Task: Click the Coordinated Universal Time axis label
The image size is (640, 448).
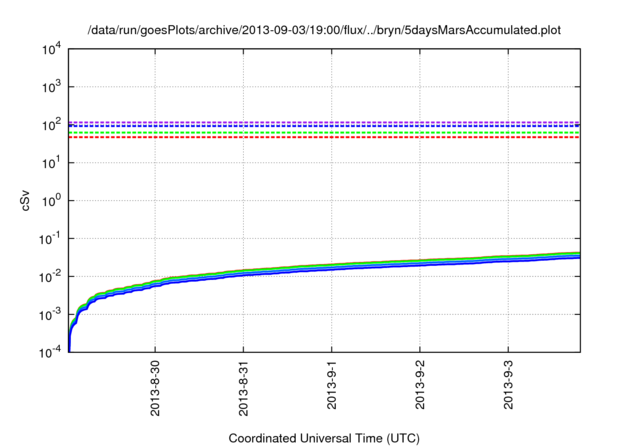Action: [324, 438]
